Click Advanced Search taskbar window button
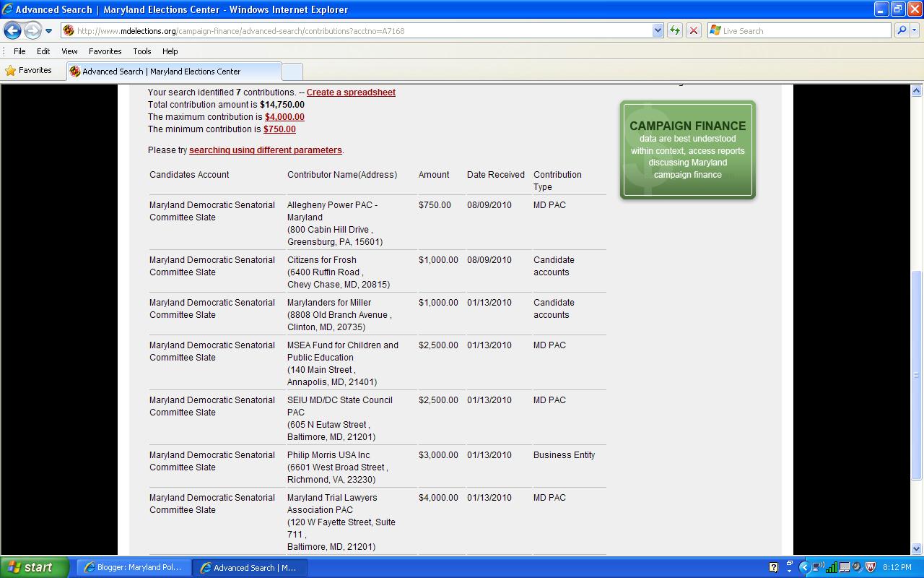The image size is (924, 578). click(250, 568)
